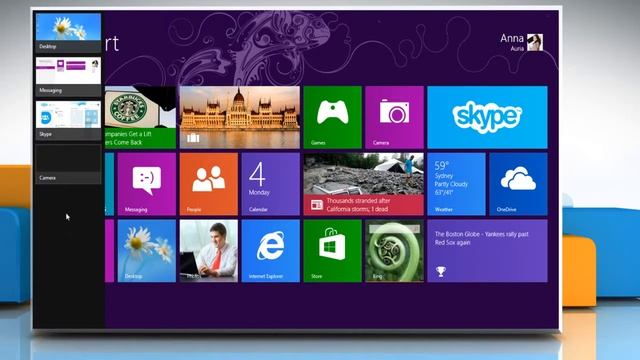Click the trophy icon on Sports tile
Image resolution: width=640 pixels, height=360 pixels.
(440, 271)
